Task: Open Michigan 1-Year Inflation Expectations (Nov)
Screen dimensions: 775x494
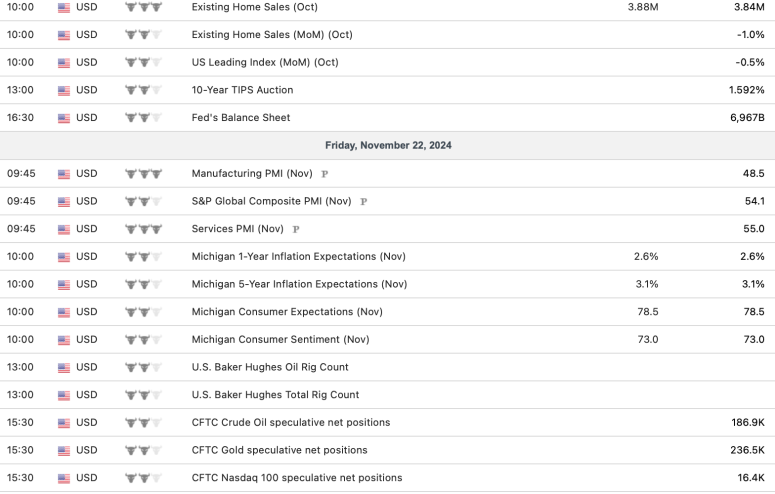Action: click(x=297, y=257)
